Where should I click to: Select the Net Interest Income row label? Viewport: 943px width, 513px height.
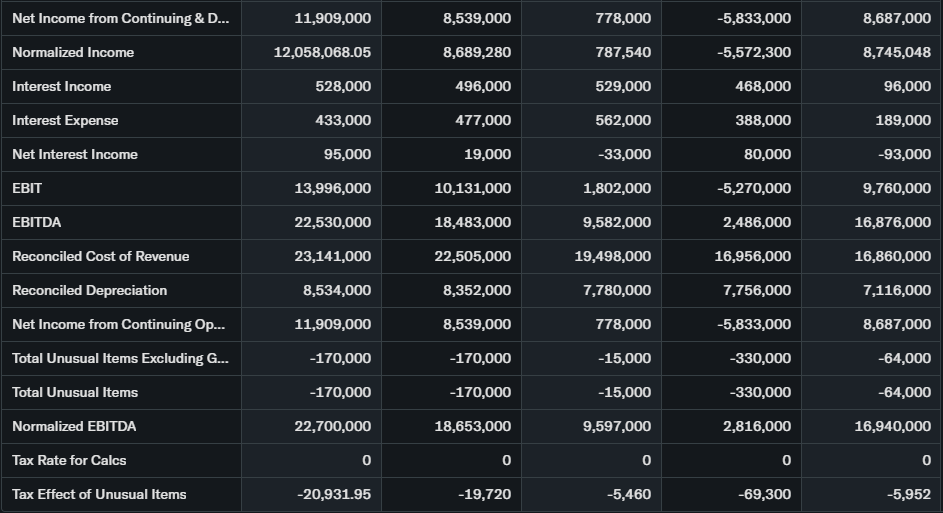click(75, 154)
